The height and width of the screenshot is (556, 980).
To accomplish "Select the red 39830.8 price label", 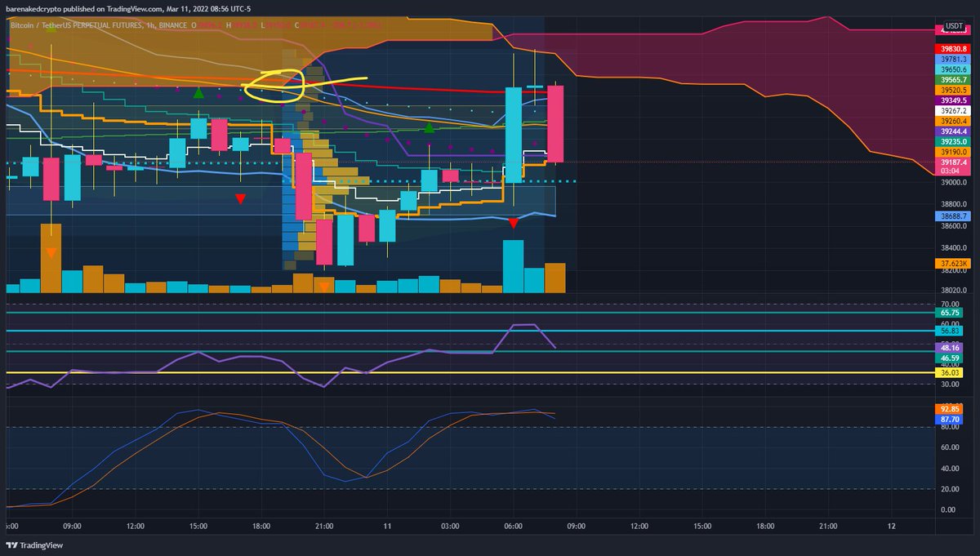I will point(952,49).
